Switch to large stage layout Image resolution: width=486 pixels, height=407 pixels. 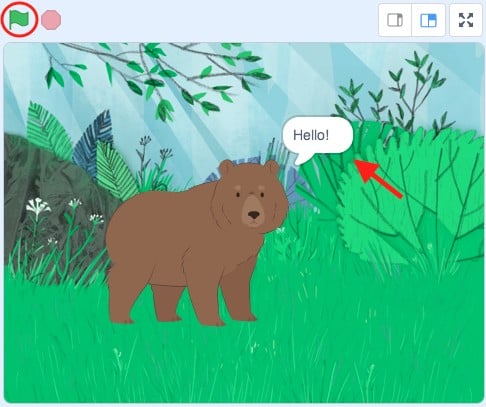pos(428,20)
